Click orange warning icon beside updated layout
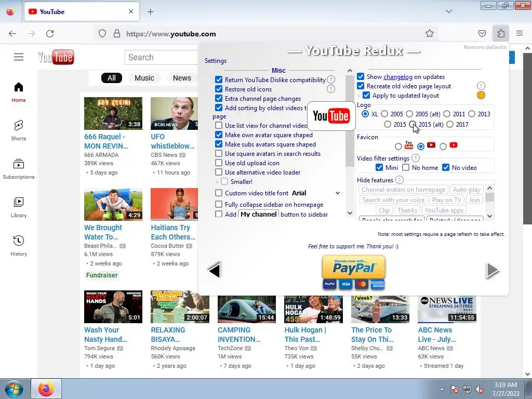 (x=481, y=95)
